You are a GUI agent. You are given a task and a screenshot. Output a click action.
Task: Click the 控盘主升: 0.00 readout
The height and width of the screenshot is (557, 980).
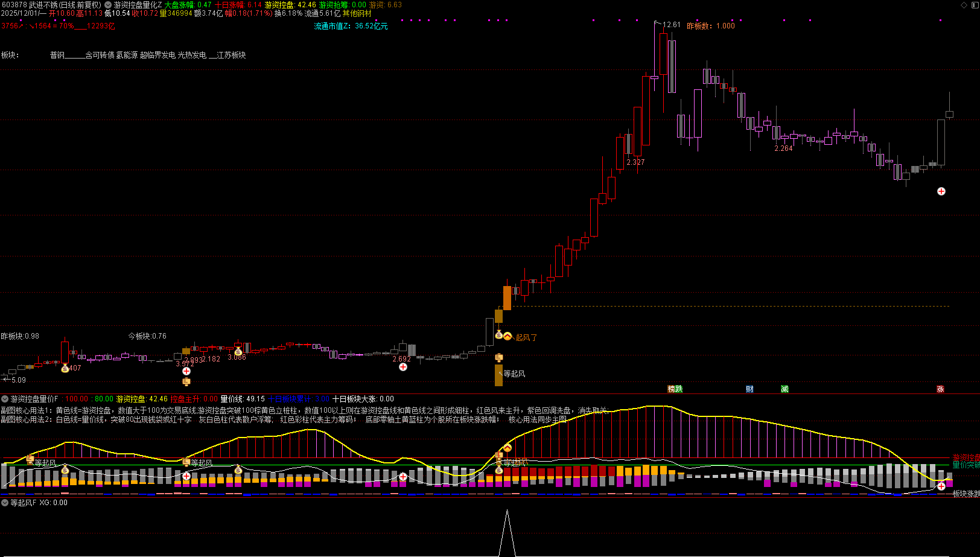194,399
